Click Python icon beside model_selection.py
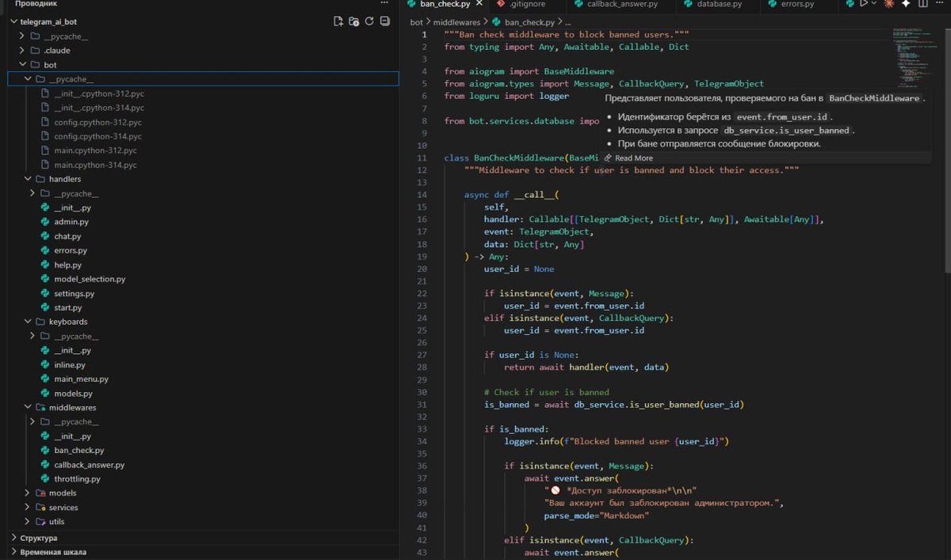This screenshot has height=560, width=951. (46, 279)
